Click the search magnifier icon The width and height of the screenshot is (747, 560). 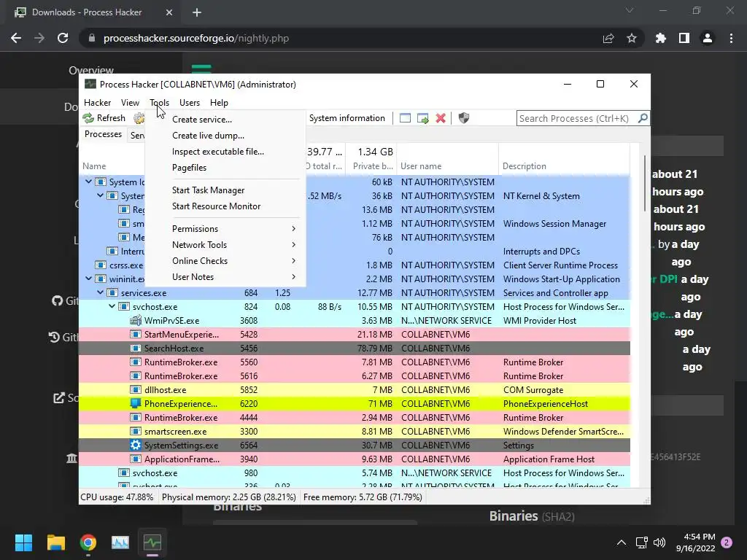[x=643, y=118]
